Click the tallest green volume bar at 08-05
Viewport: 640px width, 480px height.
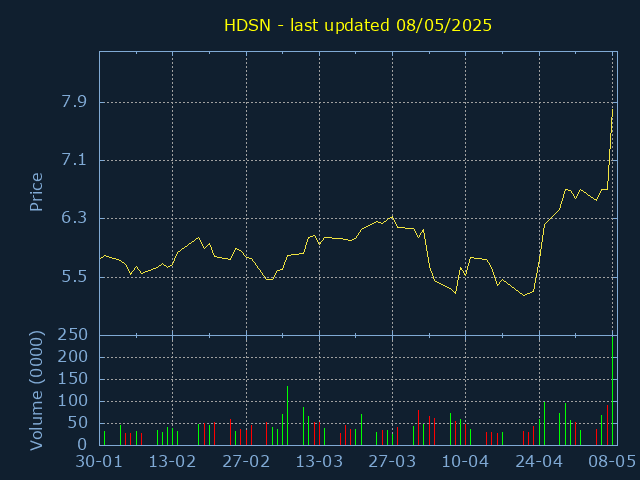[x=612, y=391]
